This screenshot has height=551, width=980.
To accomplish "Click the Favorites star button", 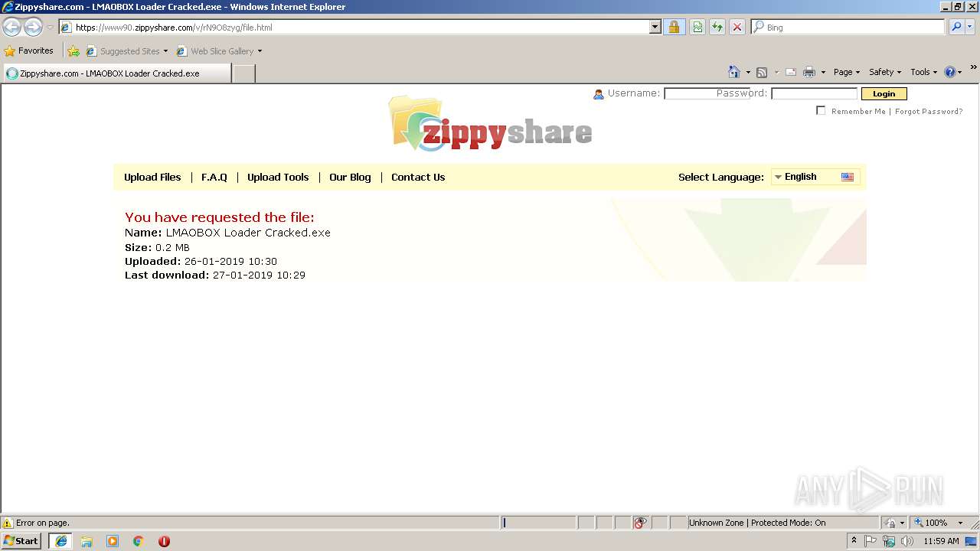I will (29, 51).
